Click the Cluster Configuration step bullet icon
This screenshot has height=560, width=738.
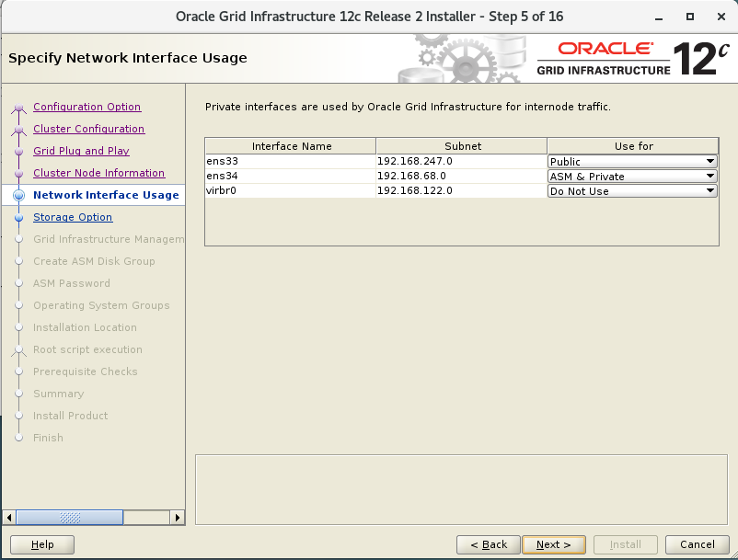18,130
